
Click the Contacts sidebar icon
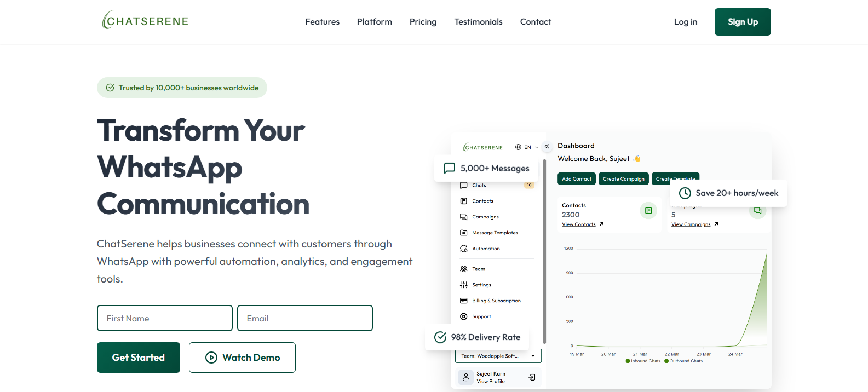tap(464, 201)
